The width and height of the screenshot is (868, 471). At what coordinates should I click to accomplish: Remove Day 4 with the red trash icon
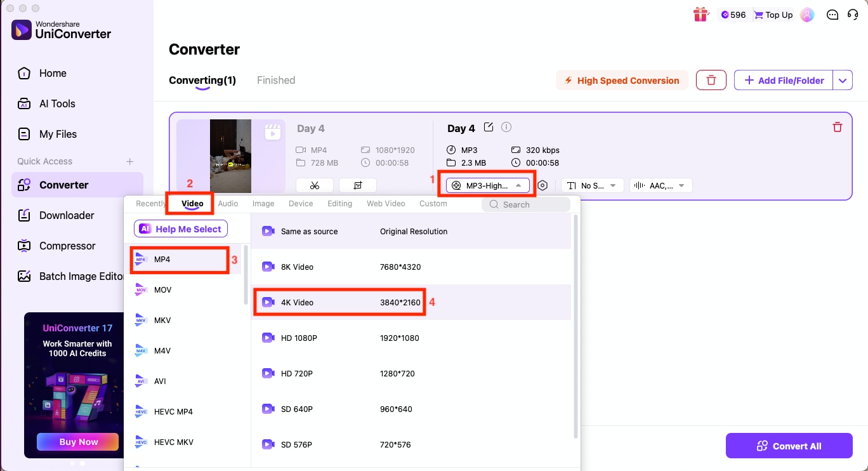click(x=838, y=127)
